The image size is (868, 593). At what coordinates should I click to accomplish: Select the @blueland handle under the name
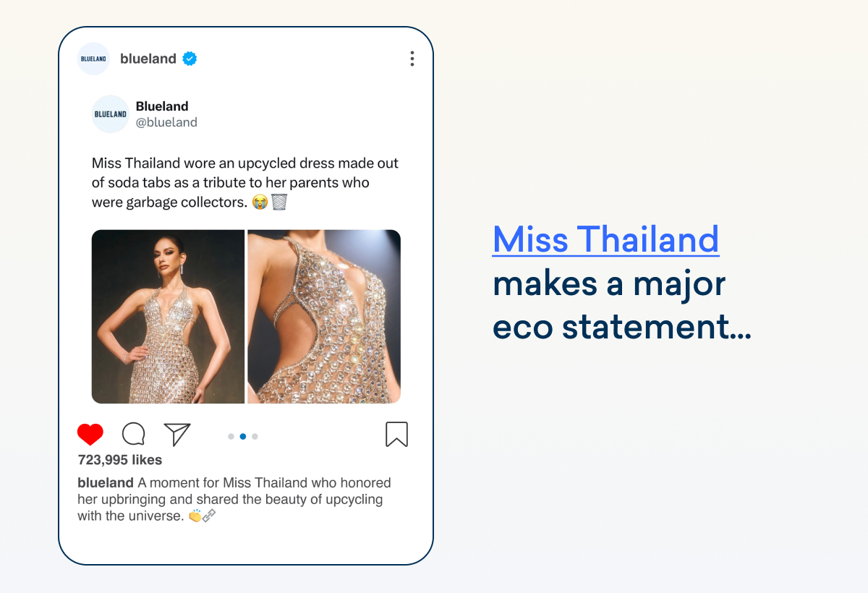[167, 122]
